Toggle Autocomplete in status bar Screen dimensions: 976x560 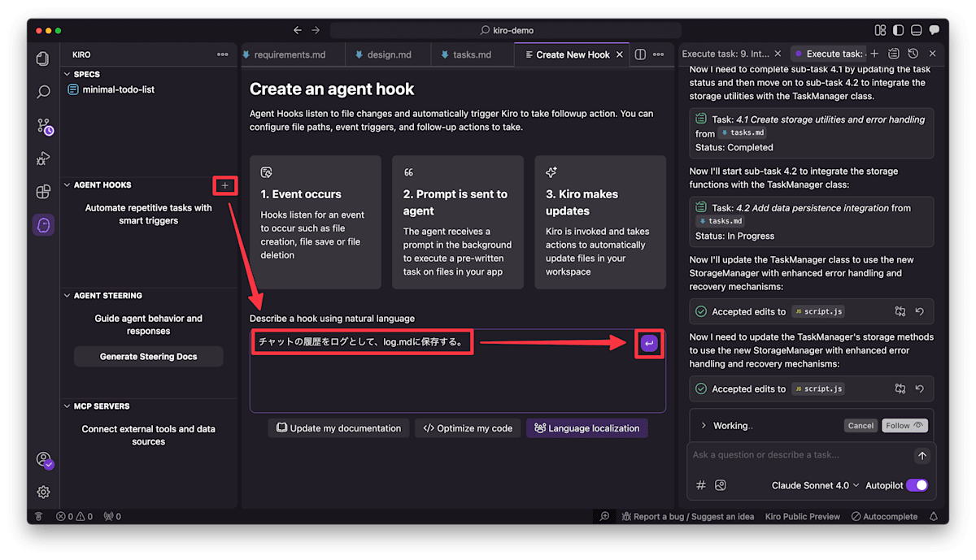point(884,517)
